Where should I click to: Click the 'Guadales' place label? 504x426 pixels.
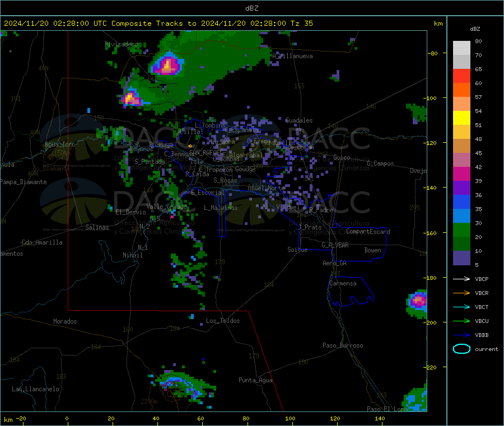pyautogui.click(x=299, y=120)
